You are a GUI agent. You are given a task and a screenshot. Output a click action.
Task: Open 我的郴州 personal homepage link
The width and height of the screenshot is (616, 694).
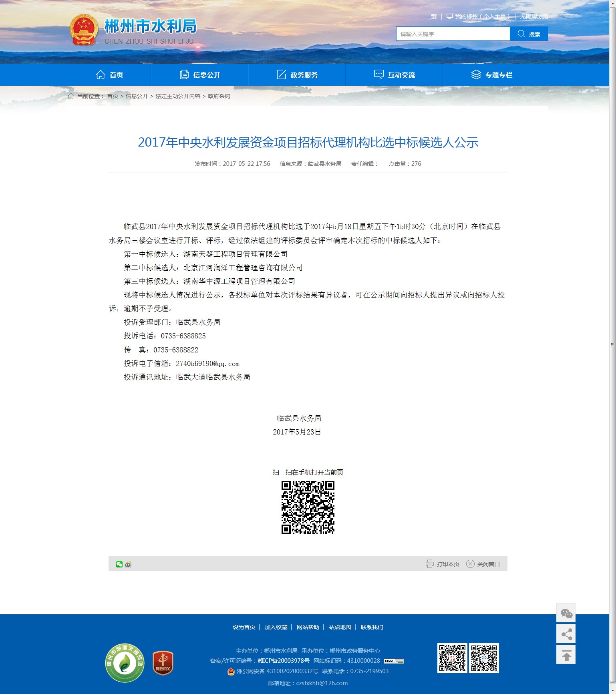click(x=482, y=16)
